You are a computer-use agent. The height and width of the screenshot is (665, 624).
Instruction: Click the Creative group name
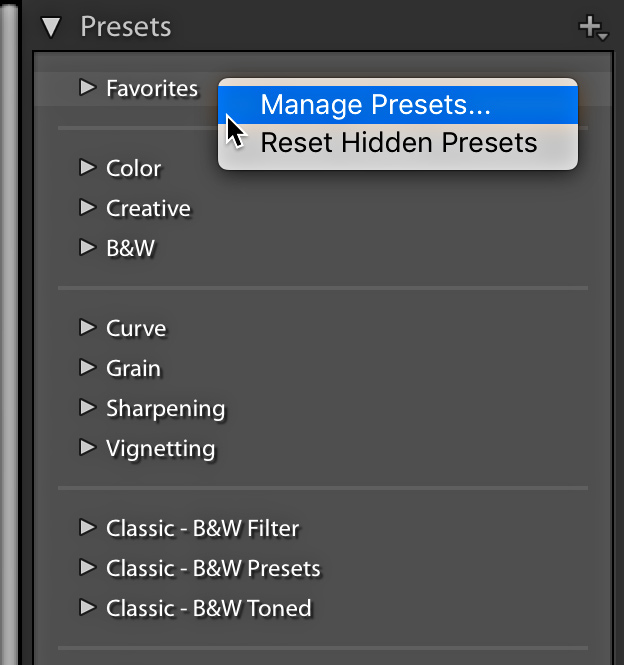(x=148, y=208)
